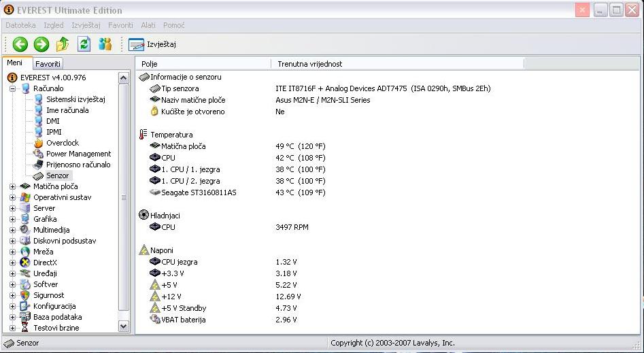The image size is (644, 353).
Task: Click the green Back arrow icon
Action: pos(20,44)
